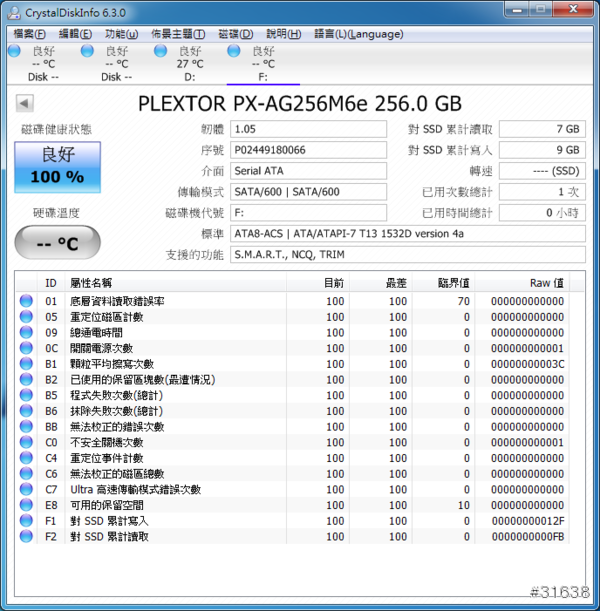Click the previous disk arrow button
Image resolution: width=600 pixels, height=611 pixels.
[25, 104]
